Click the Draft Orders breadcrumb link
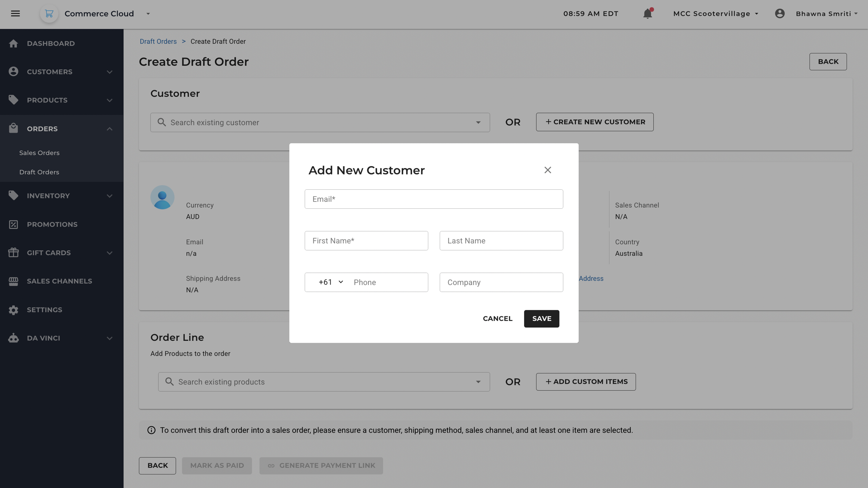This screenshot has width=868, height=488. point(158,41)
